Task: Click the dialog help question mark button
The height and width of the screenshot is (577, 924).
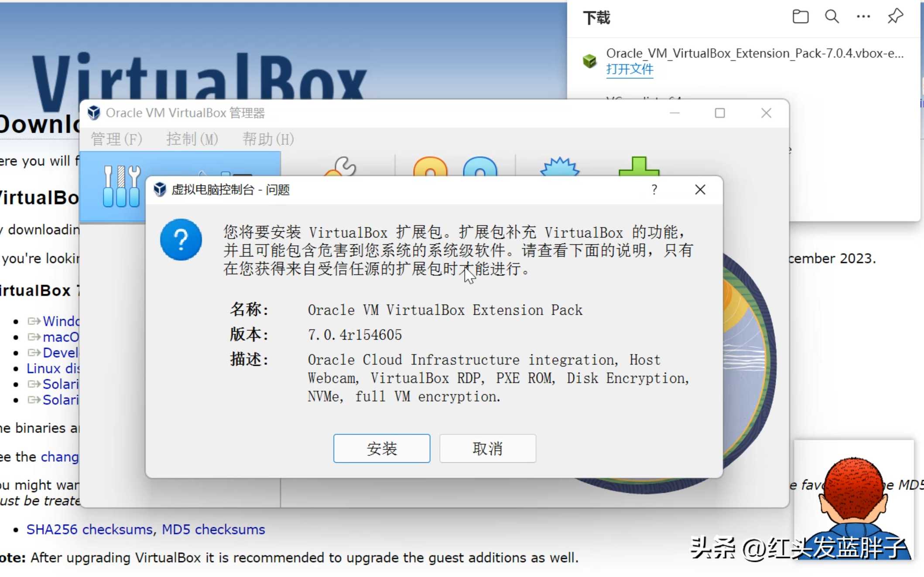Action: [654, 189]
